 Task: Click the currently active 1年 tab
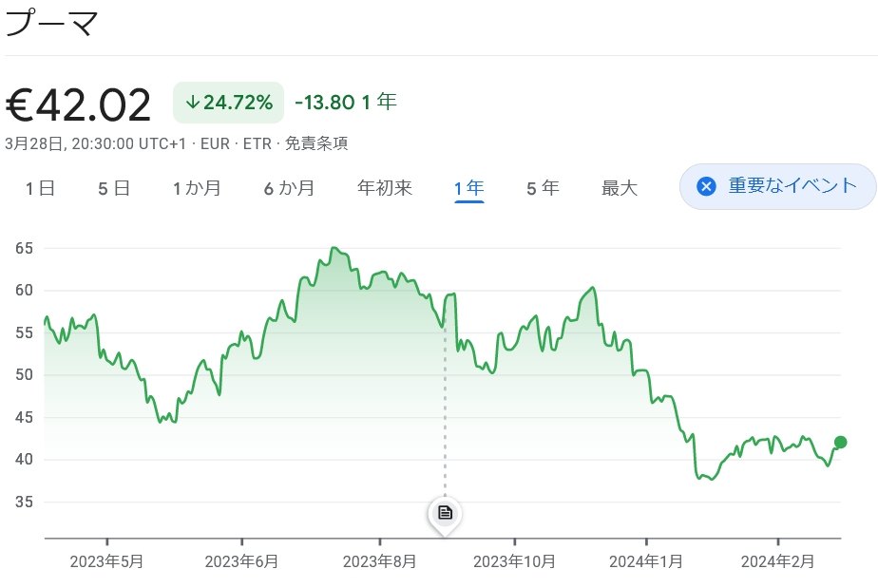click(468, 187)
